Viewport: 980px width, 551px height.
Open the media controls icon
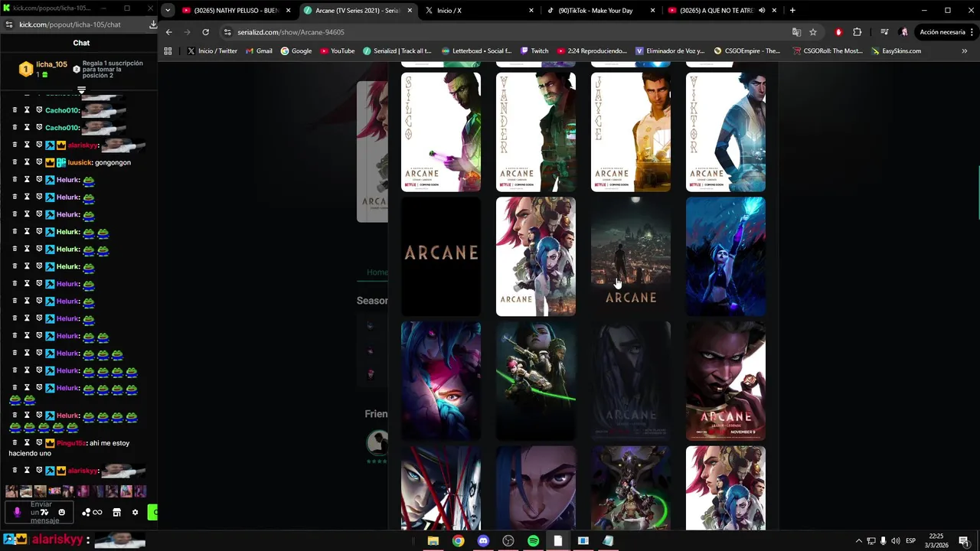(884, 32)
